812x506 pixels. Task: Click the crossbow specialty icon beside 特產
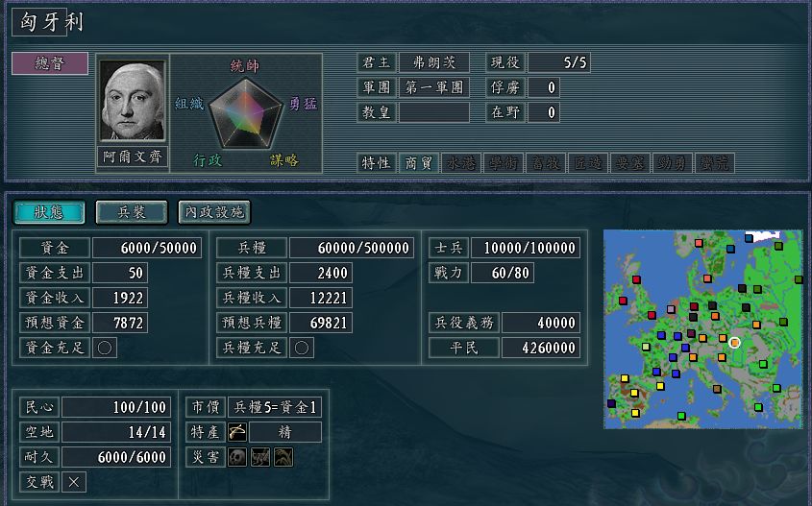(x=237, y=432)
